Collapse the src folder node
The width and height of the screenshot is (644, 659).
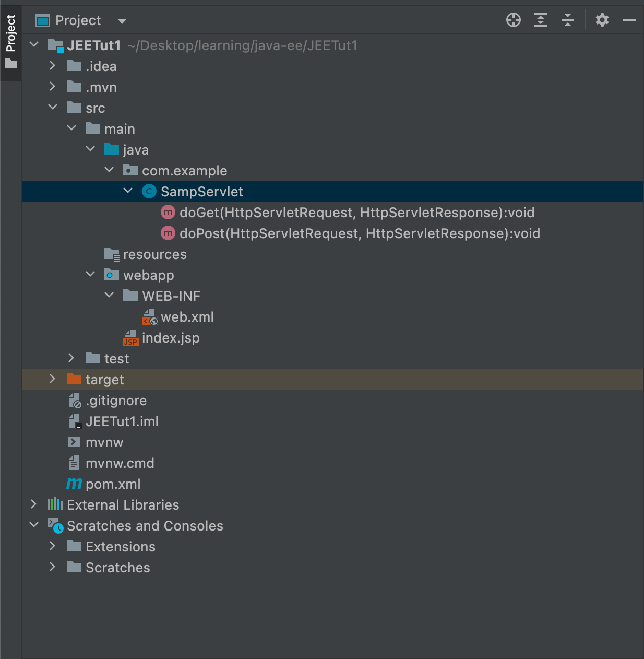click(53, 107)
